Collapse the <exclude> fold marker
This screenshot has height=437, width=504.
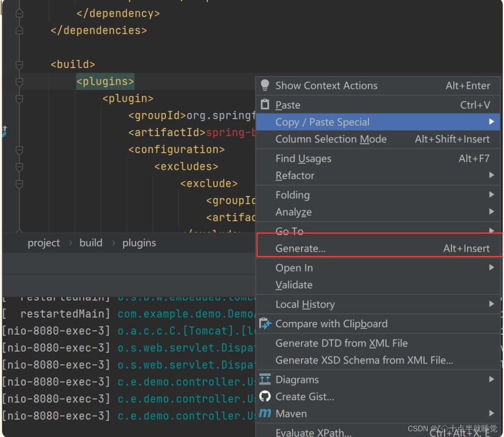point(19,184)
